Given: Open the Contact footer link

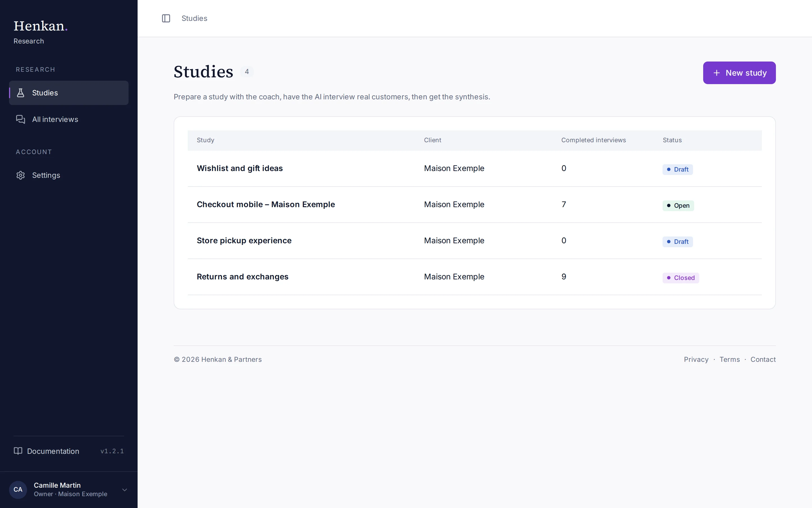Looking at the screenshot, I should (x=763, y=359).
